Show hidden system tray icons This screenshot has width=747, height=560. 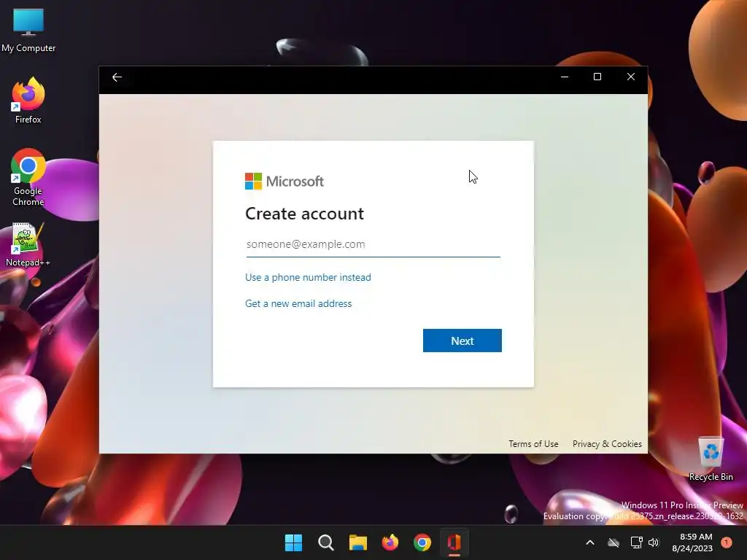tap(589, 542)
